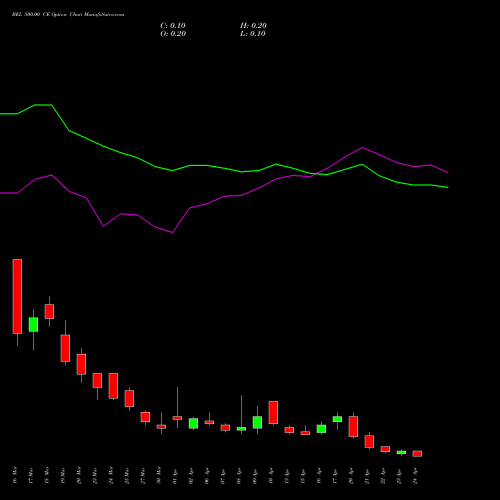Click the high value 'H: 0.20'
500x500 pixels.
253,26
